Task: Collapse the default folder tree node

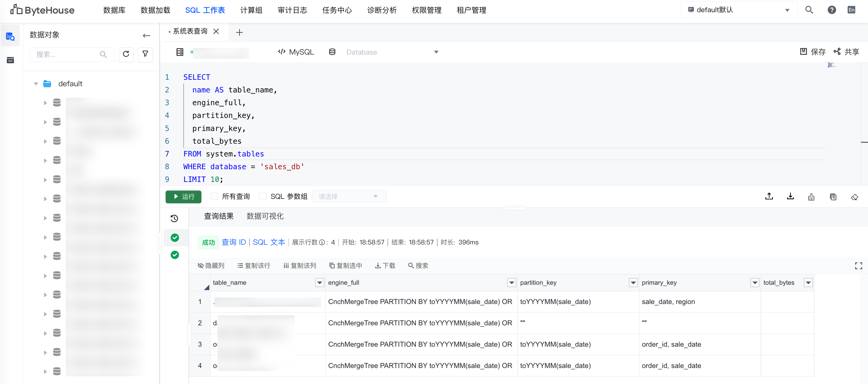Action: [x=36, y=84]
